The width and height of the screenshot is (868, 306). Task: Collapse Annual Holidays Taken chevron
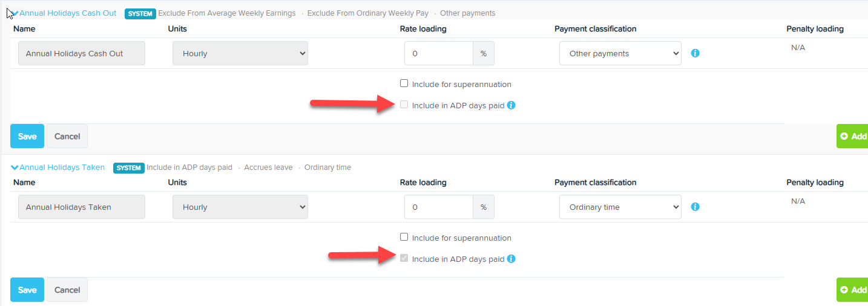coord(15,168)
